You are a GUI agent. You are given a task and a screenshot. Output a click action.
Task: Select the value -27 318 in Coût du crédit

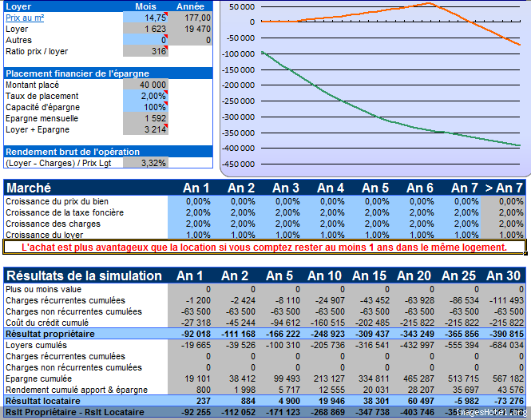tap(190, 323)
